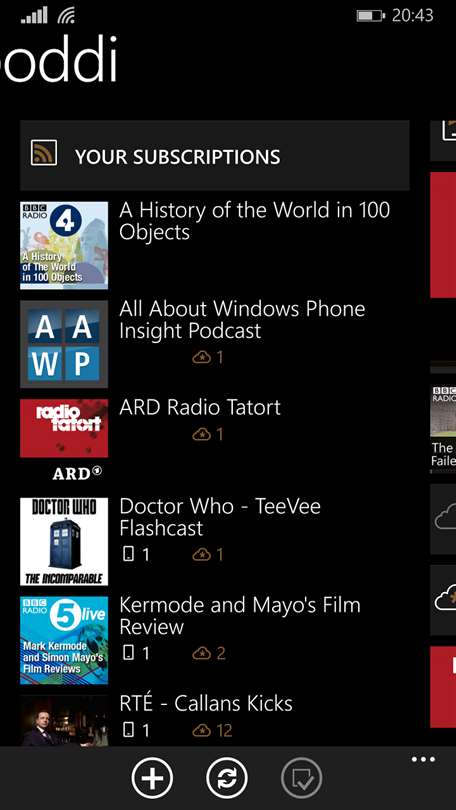456x810 pixels.
Task: Tap the lower starred cloud tile in next panel
Action: (443, 600)
